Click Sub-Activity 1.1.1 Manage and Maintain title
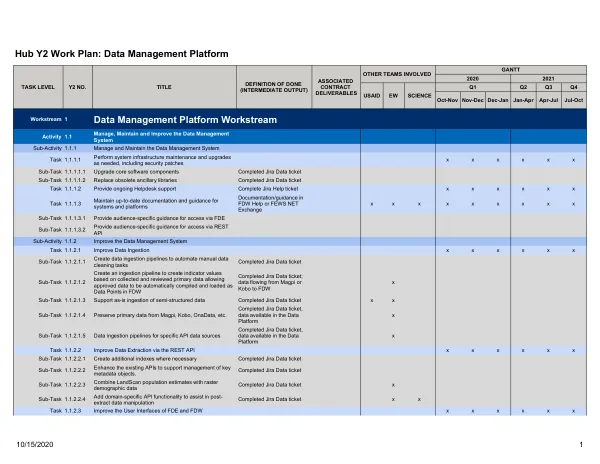The image size is (600, 464). (157, 148)
